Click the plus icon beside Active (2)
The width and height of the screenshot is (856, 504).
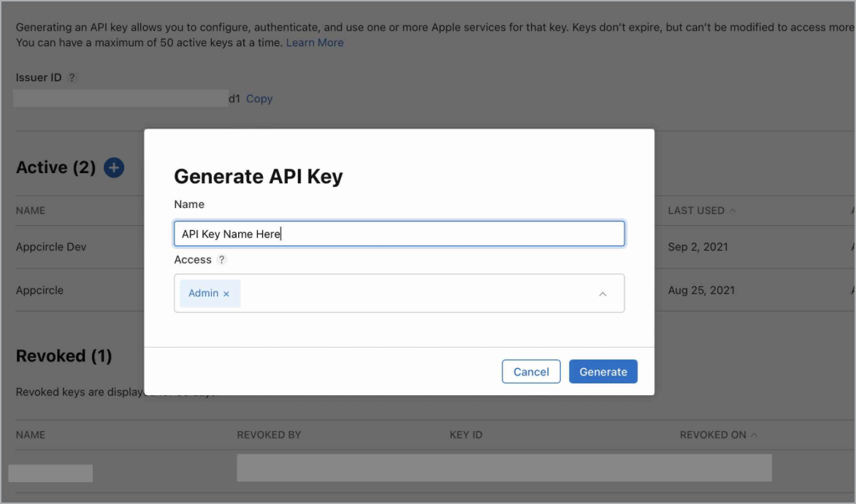pos(114,168)
